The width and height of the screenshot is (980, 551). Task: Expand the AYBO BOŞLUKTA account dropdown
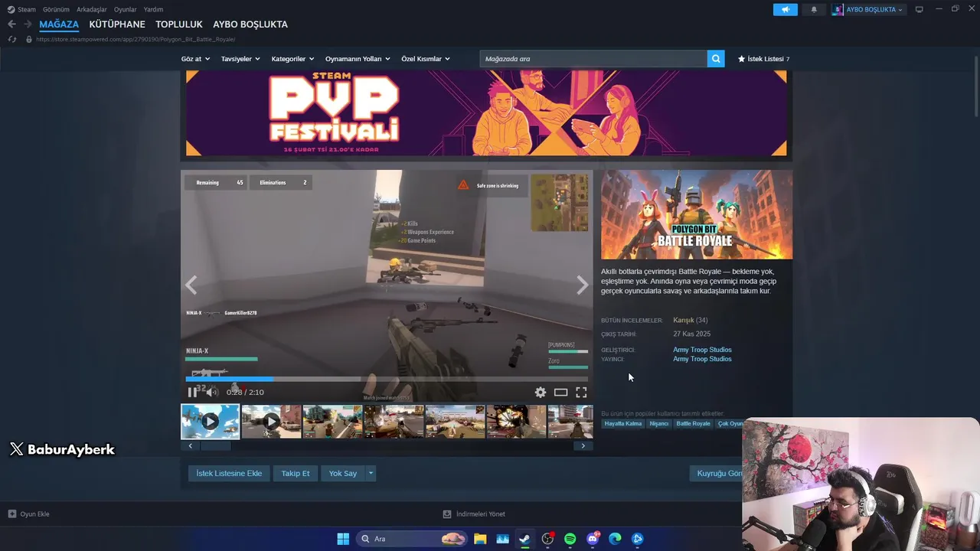pos(868,9)
